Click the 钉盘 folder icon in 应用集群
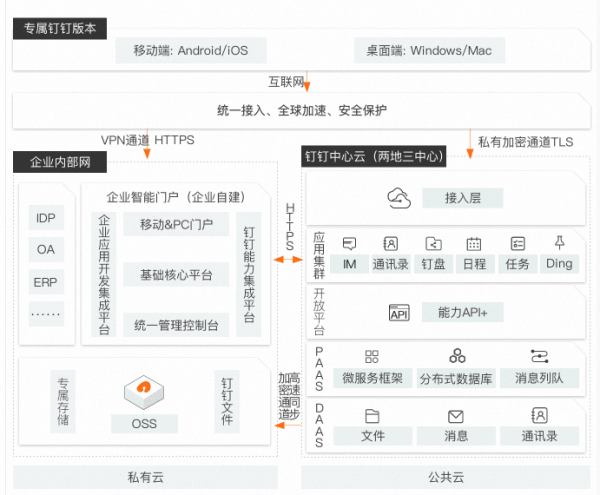Image resolution: width=600 pixels, height=495 pixels. 433,243
